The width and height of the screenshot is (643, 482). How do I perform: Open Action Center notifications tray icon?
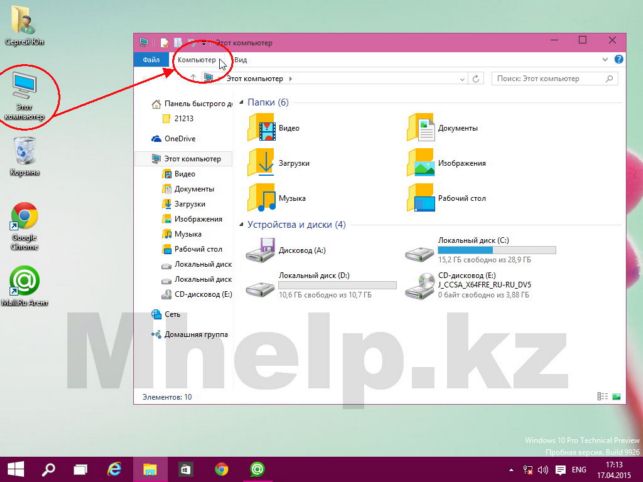click(x=560, y=470)
